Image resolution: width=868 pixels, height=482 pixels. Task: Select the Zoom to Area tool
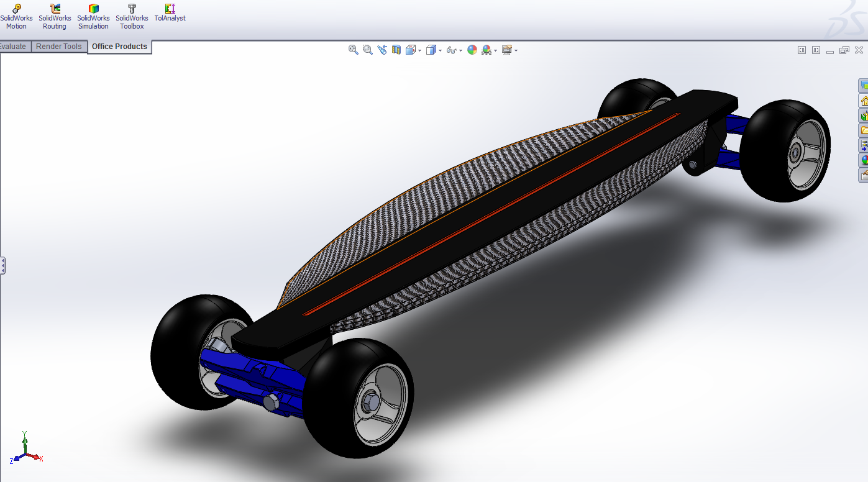(x=368, y=50)
